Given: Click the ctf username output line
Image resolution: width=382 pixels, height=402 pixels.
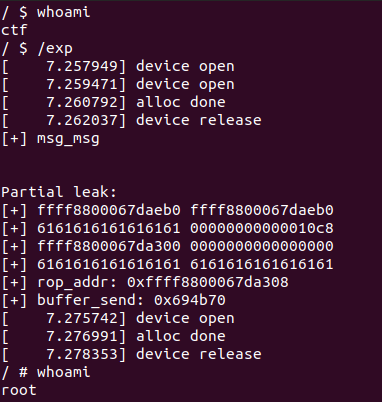Looking at the screenshot, I should [x=14, y=30].
